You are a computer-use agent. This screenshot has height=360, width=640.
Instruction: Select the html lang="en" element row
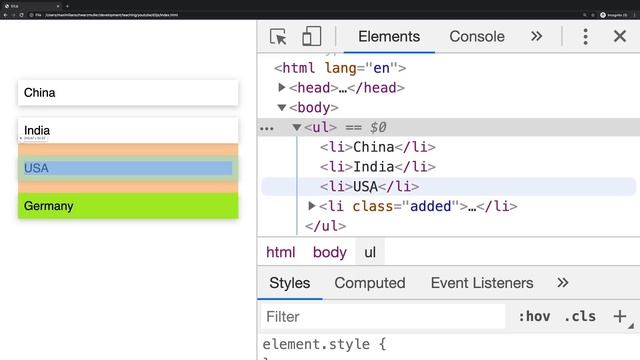340,68
